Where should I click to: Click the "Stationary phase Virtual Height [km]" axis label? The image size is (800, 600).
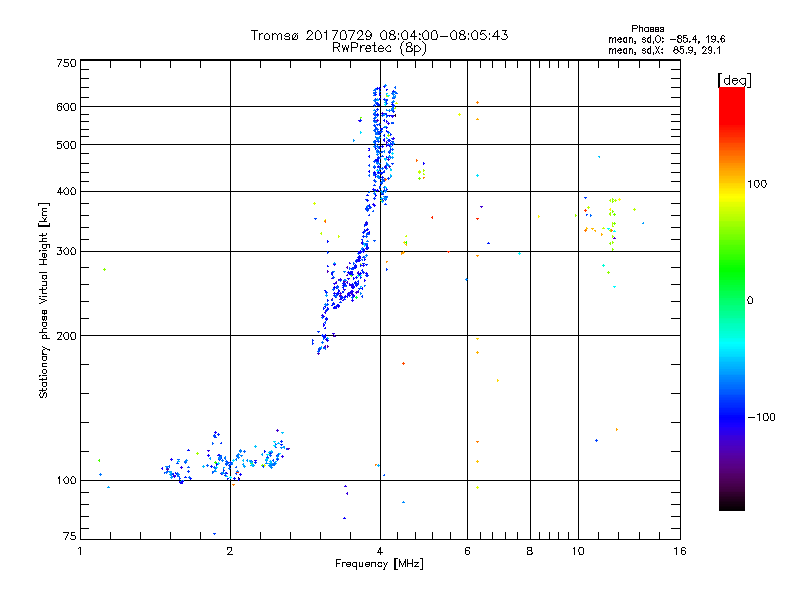(x=43, y=300)
